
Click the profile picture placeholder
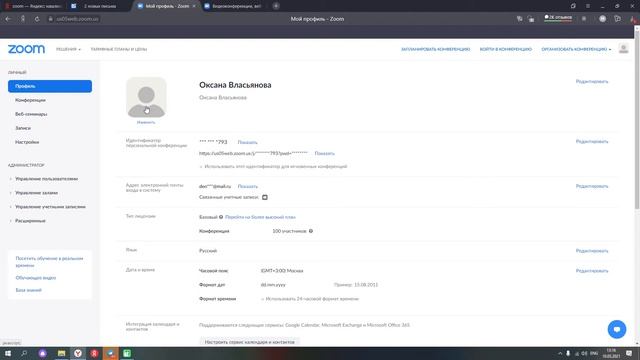(x=146, y=98)
